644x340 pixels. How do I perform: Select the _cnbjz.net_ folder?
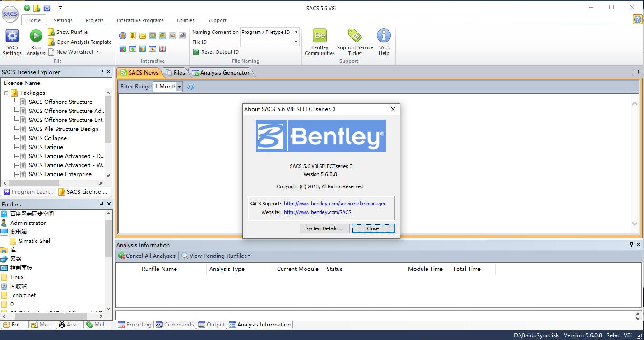24,295
